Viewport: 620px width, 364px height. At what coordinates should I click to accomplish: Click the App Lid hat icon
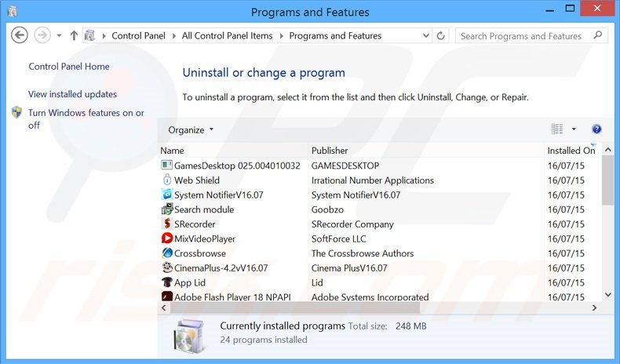click(x=166, y=282)
